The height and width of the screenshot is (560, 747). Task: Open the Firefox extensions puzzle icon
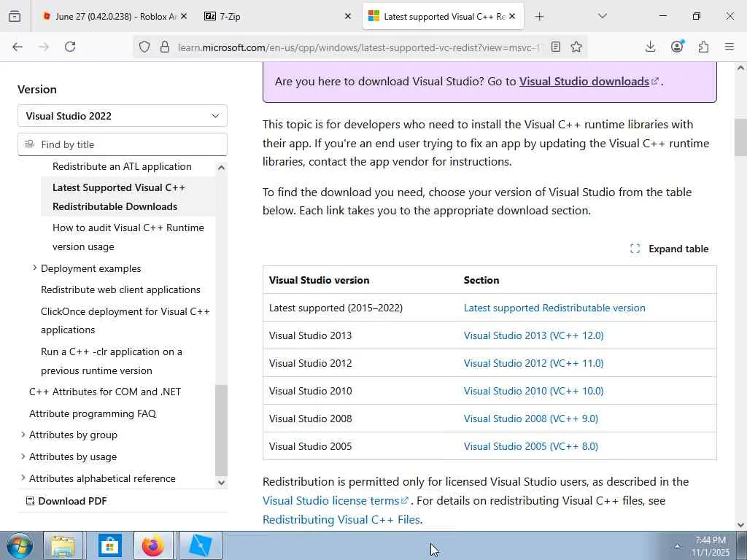(x=703, y=47)
